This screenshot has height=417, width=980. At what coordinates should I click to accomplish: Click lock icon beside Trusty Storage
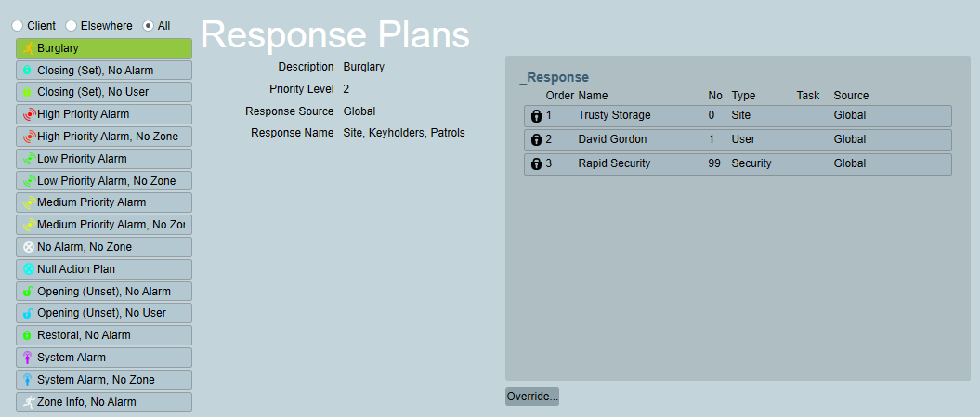point(536,116)
